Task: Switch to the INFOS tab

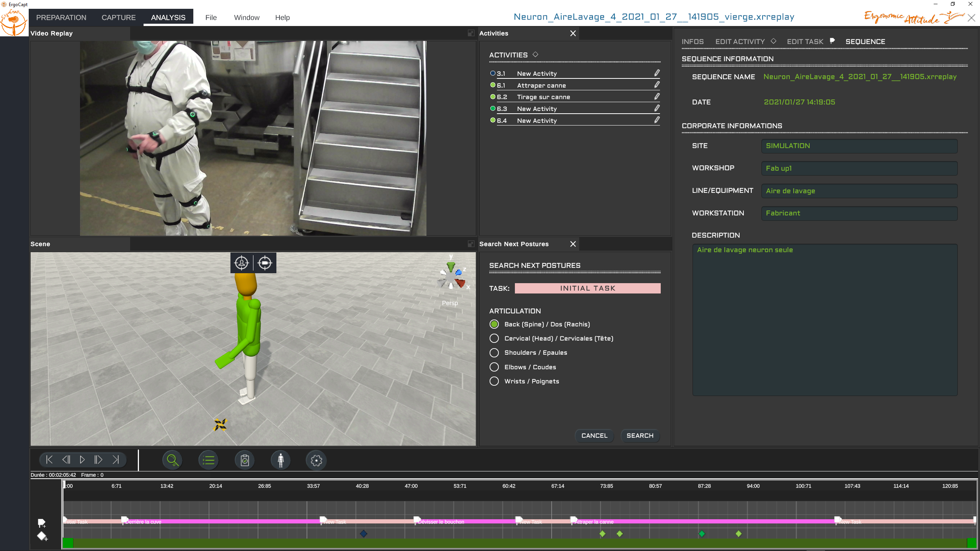Action: point(693,41)
